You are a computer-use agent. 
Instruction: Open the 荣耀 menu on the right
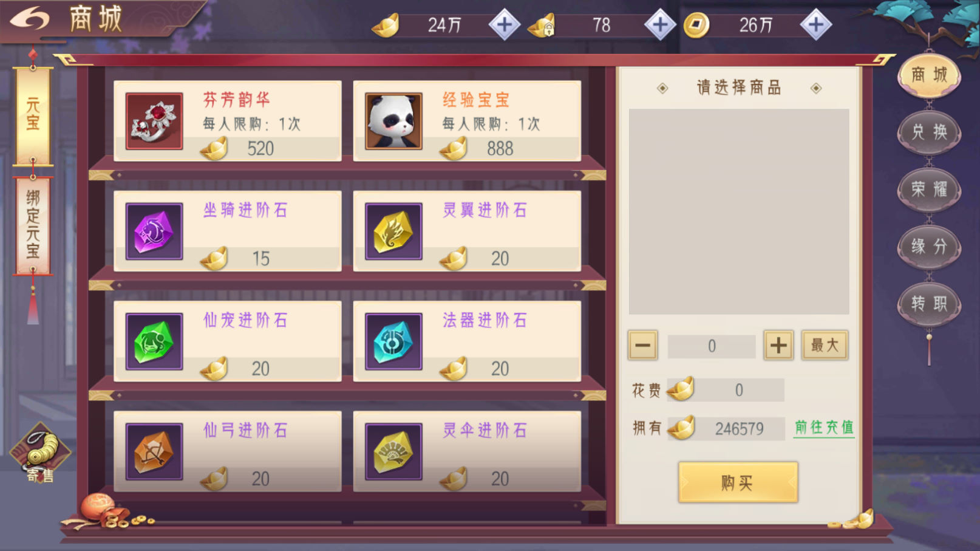coord(929,189)
